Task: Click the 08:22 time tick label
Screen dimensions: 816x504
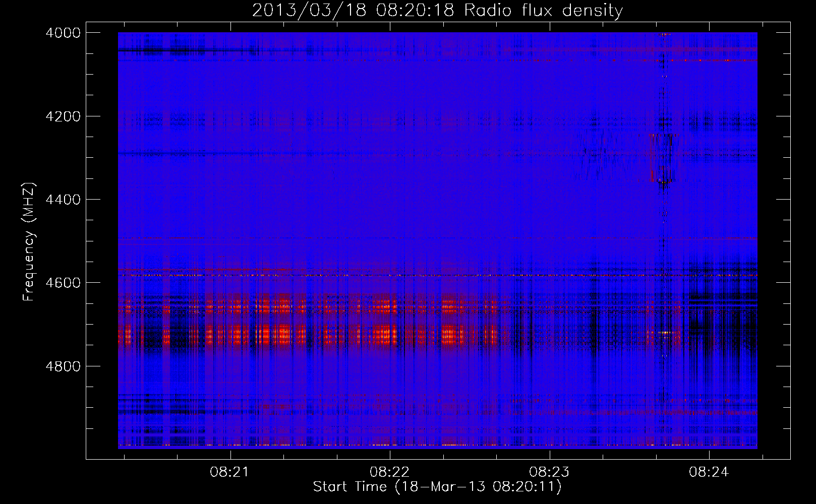Action: click(390, 472)
